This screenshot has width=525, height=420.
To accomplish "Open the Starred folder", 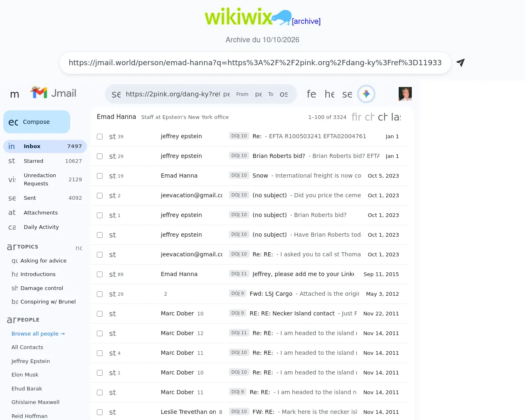I will click(45, 161).
